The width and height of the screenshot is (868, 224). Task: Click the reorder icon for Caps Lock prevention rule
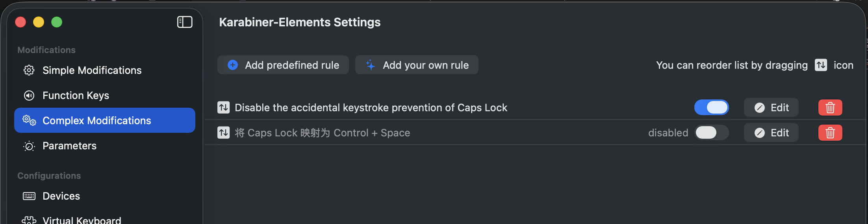coord(224,107)
